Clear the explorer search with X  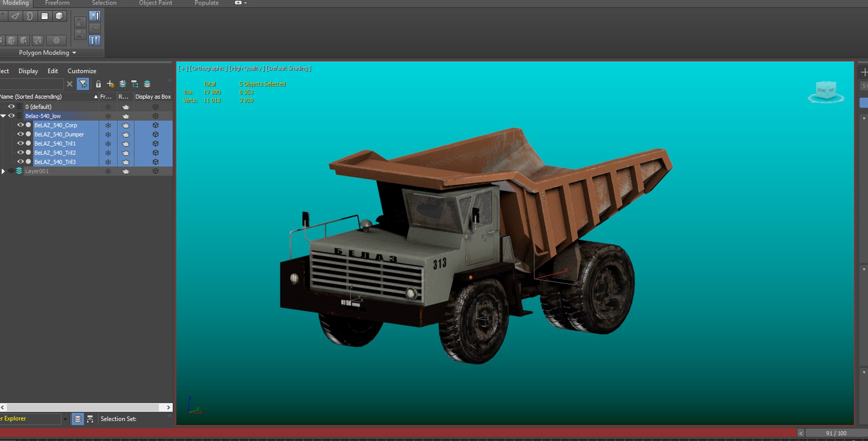click(x=70, y=84)
